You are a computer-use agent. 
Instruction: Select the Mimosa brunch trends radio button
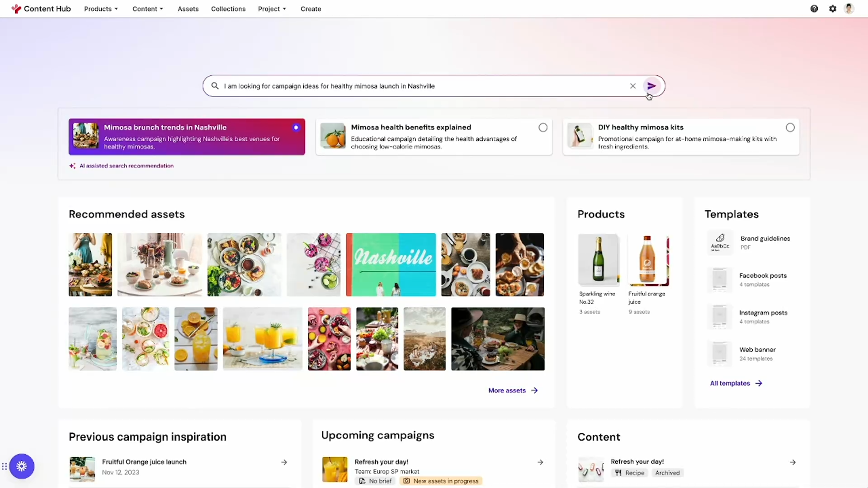click(297, 127)
